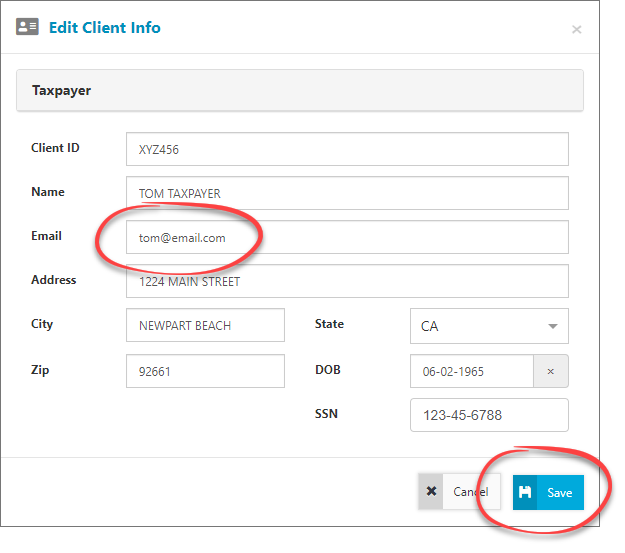Click the Address label

coord(53,279)
